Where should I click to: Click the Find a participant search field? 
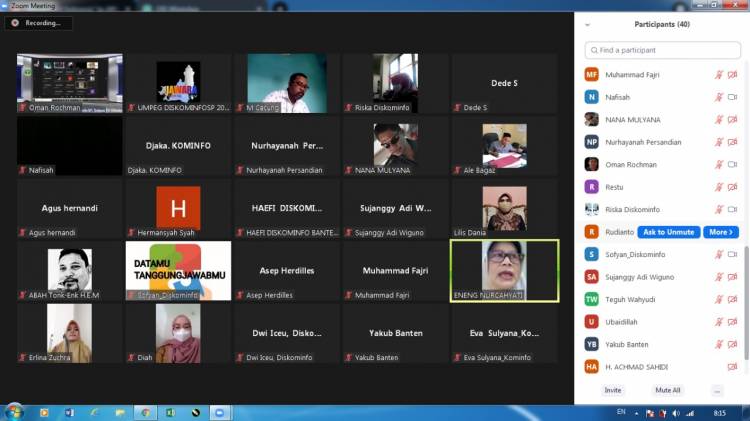point(662,50)
